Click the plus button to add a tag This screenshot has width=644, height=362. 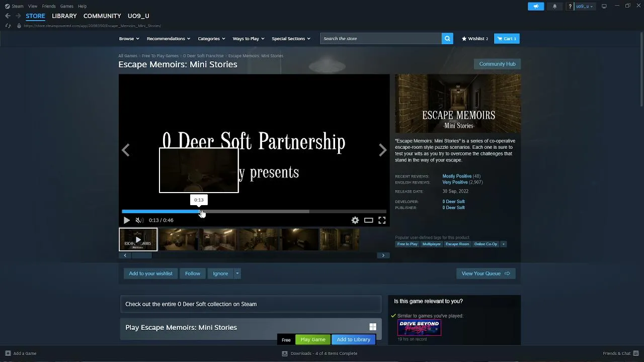[503, 244]
